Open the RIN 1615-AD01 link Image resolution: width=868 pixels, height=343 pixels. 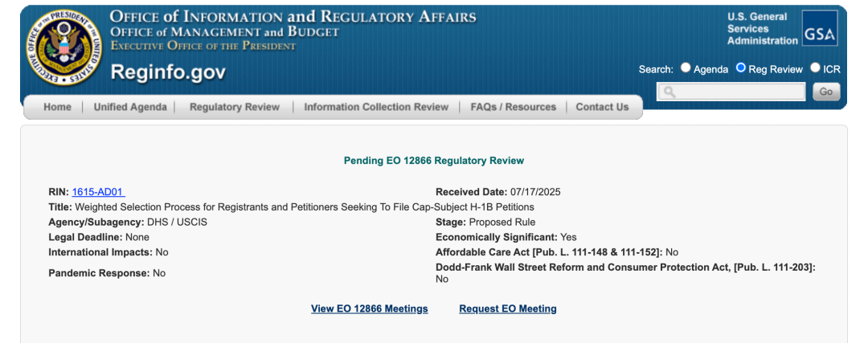point(99,192)
